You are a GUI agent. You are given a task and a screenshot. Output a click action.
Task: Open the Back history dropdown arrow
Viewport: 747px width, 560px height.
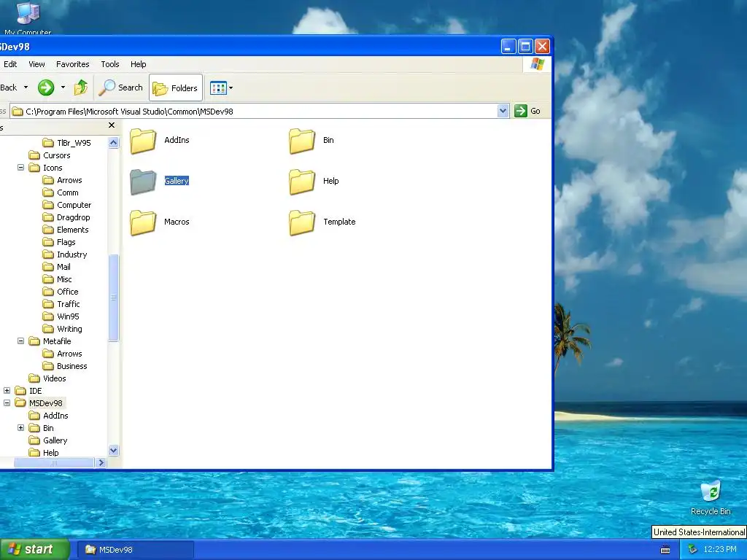pyautogui.click(x=26, y=87)
